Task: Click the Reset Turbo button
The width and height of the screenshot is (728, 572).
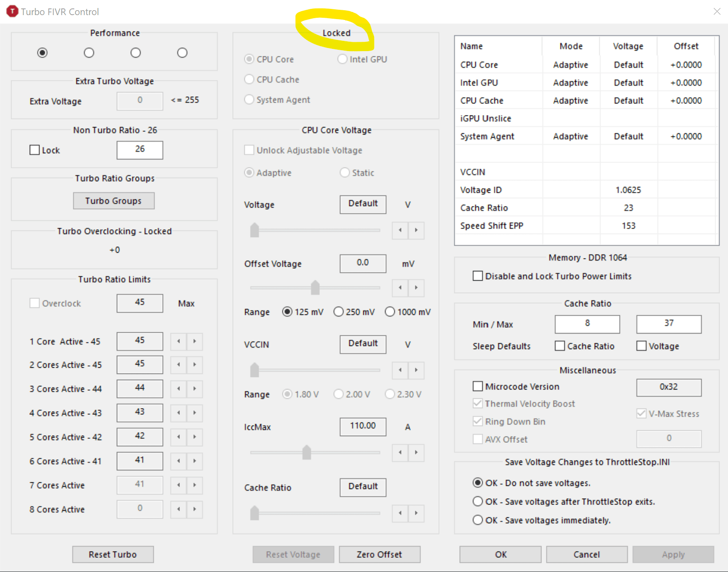Action: click(x=113, y=554)
